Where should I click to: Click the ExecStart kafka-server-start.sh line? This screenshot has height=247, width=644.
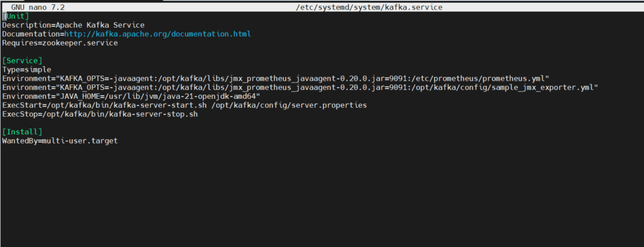(x=184, y=105)
